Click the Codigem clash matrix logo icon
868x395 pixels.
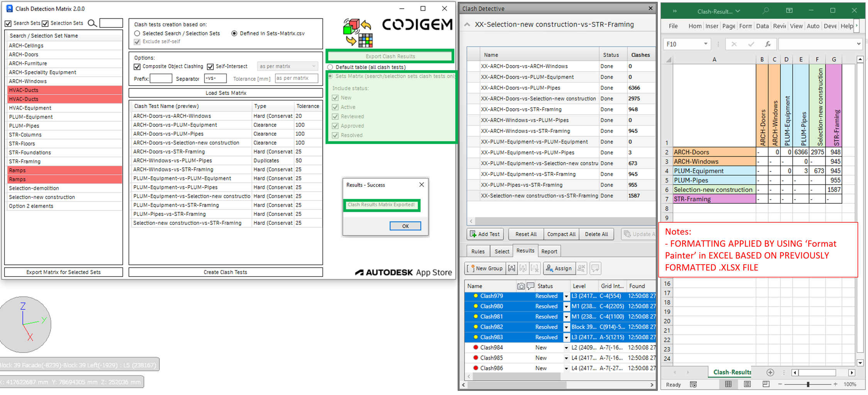[x=358, y=33]
